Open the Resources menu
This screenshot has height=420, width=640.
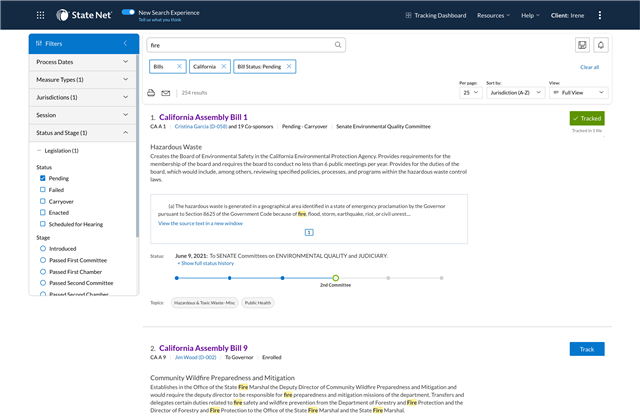493,16
